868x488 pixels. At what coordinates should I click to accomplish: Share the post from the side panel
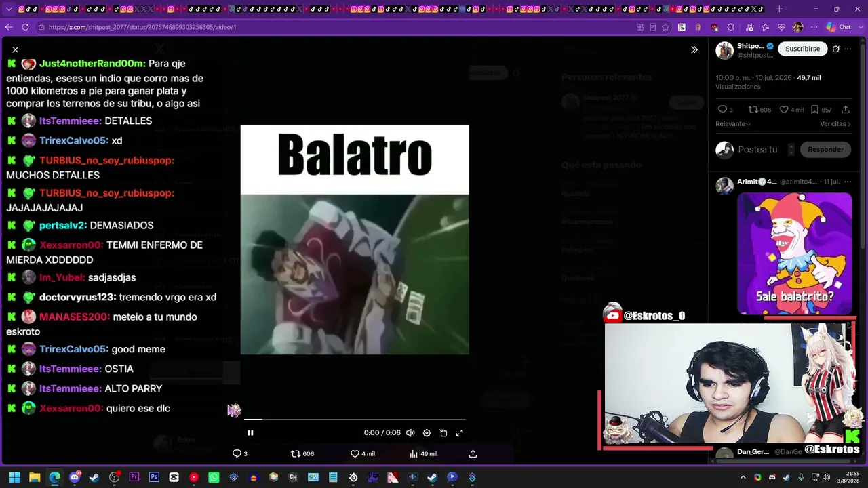[x=846, y=110]
